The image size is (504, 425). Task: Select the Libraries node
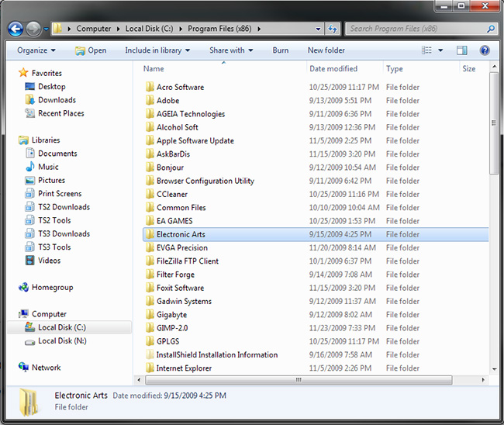click(46, 140)
